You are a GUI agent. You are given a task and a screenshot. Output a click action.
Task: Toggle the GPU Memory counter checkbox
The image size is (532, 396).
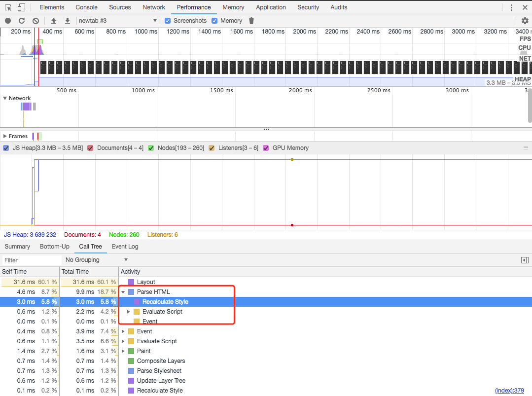point(266,148)
